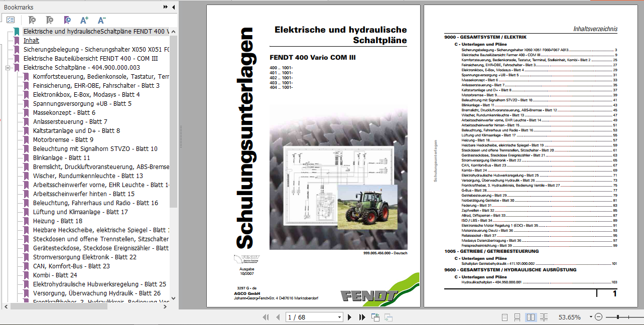Screen dimensions: 644x325
Task: Open bookmark Elektronikbox, E-Box, Modasys - Blatt 4
Action: click(86, 94)
